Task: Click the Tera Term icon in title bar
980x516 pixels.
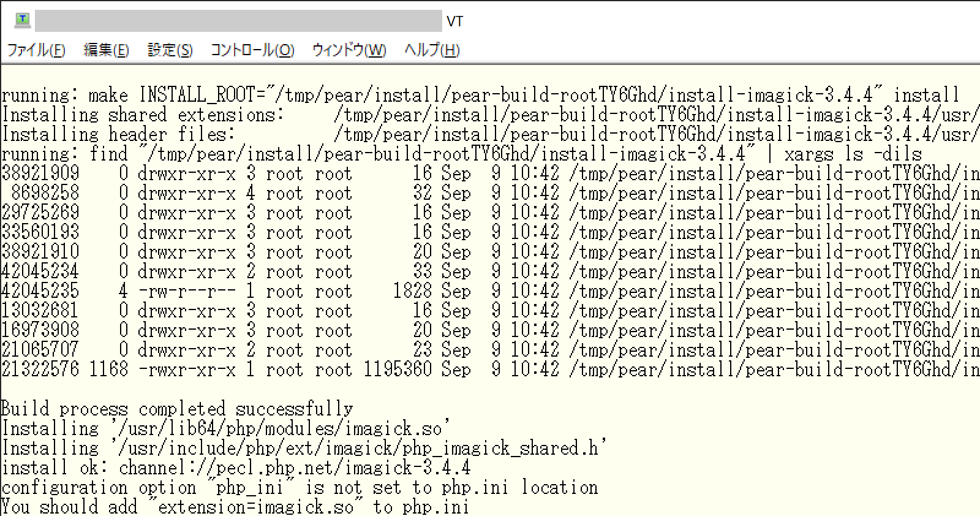Action: [x=23, y=20]
